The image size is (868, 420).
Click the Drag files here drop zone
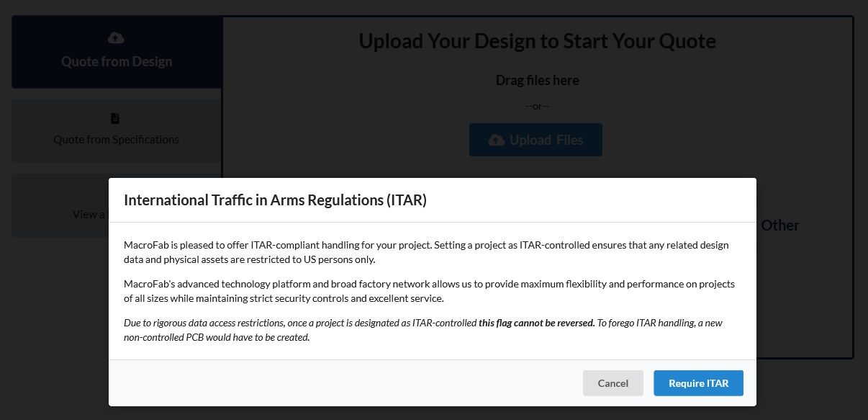537,80
